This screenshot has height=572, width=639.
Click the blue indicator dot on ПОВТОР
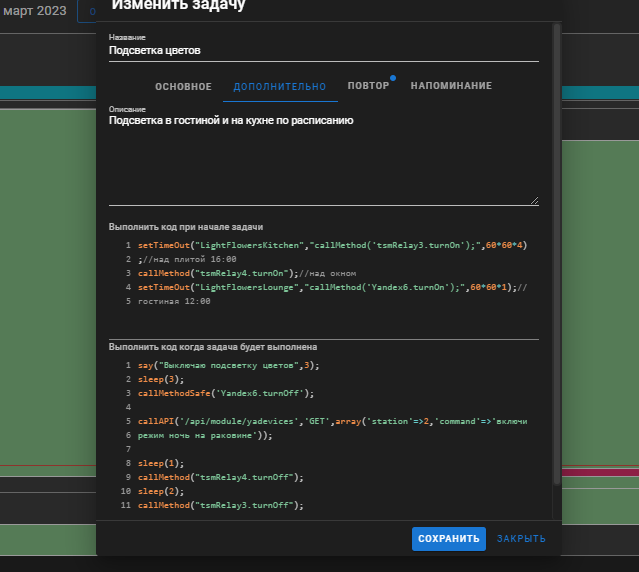pos(393,78)
